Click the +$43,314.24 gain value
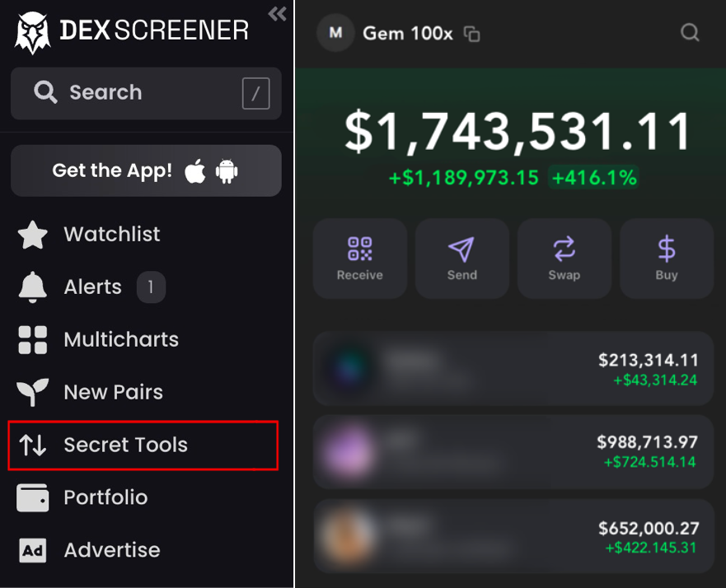Image resolution: width=726 pixels, height=588 pixels. [655, 380]
